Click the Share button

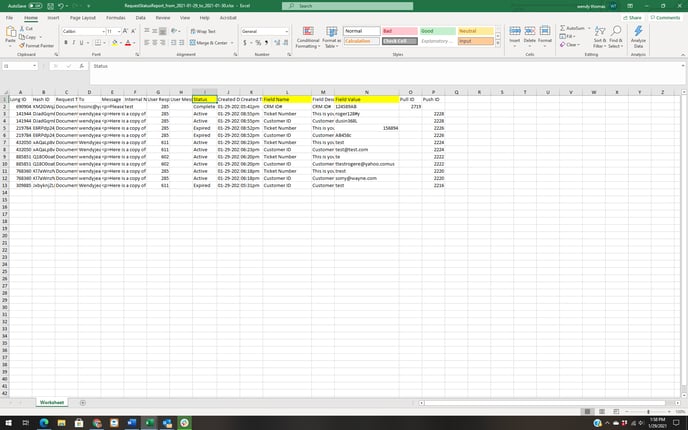pos(631,17)
